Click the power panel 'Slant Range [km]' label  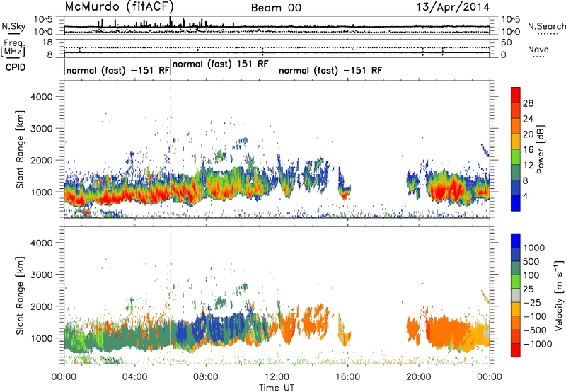20,149
